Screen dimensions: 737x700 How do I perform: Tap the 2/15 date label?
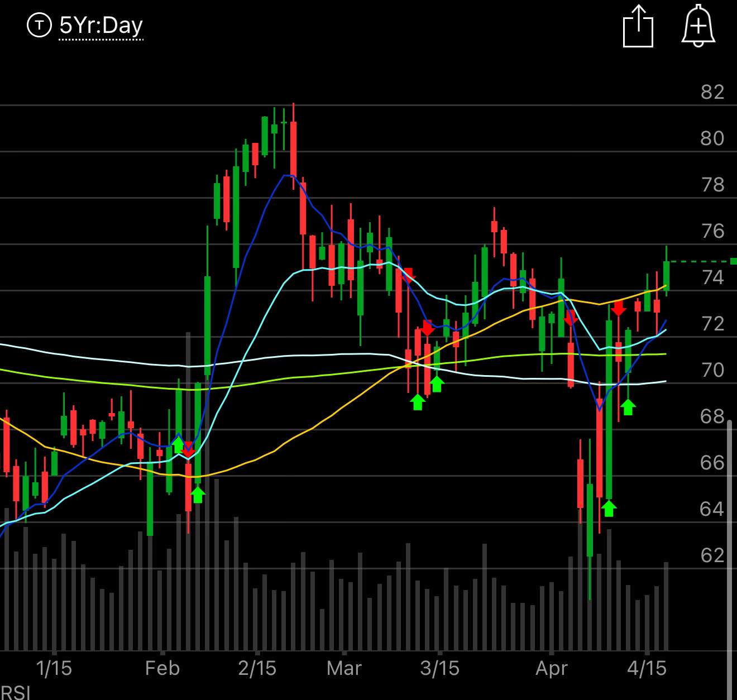257,668
